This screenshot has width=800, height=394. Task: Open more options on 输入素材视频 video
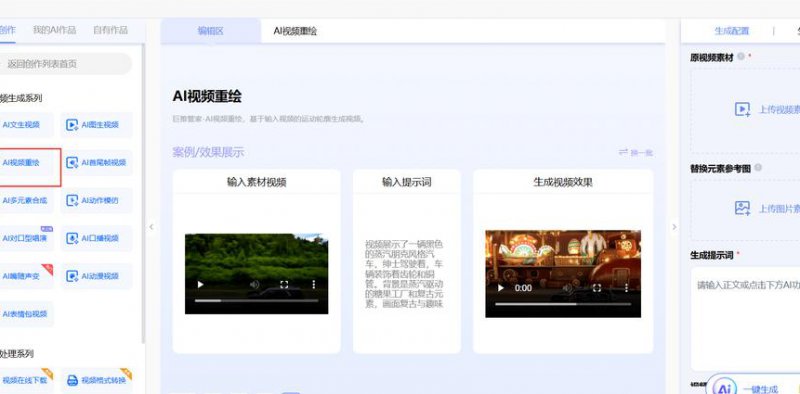pos(314,284)
